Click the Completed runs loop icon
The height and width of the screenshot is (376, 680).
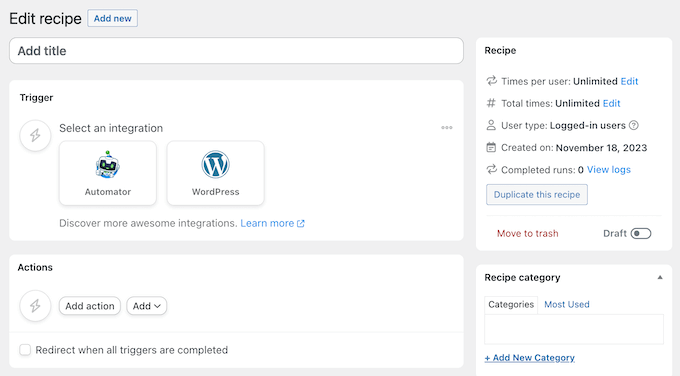click(491, 170)
